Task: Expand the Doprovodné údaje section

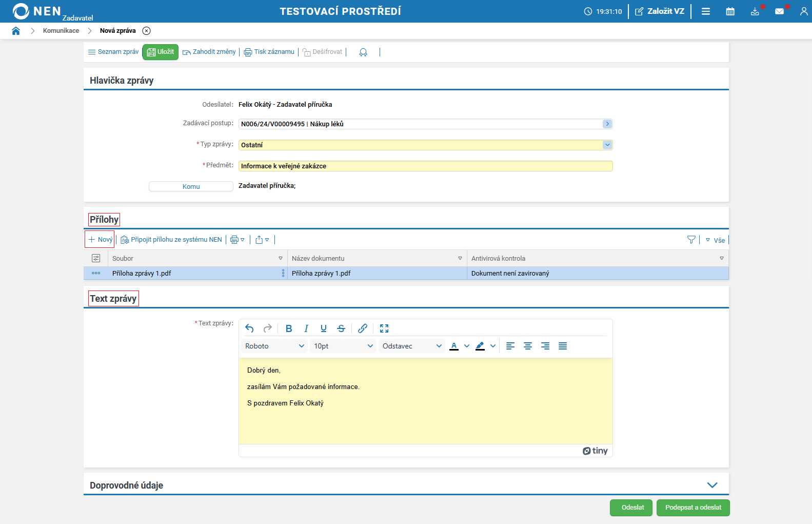Action: 712,485
